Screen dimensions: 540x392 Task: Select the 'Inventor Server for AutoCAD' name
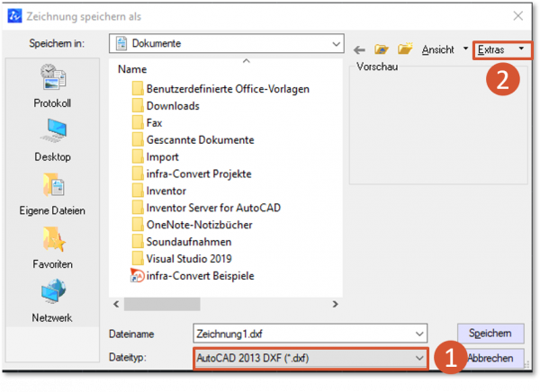[213, 208]
